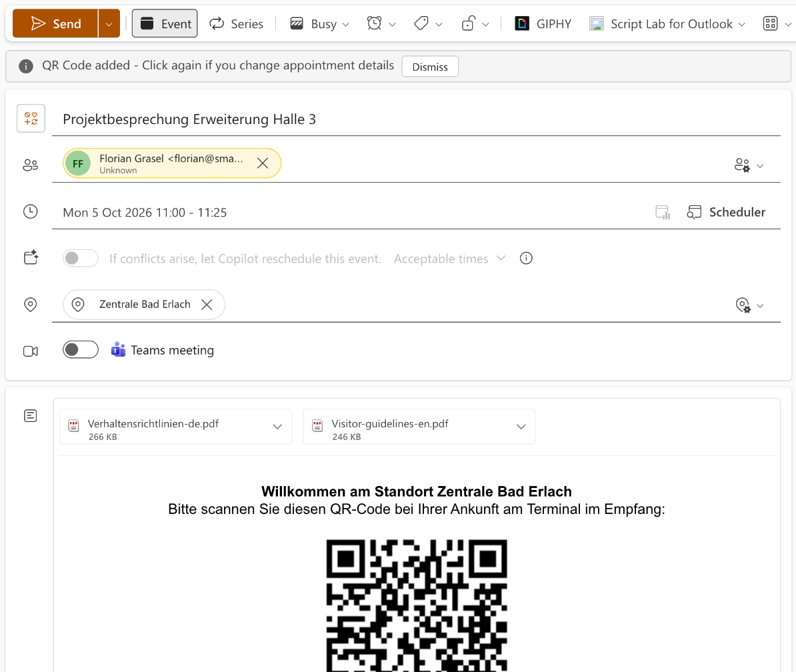Click the Script Lab logo icon

click(x=597, y=23)
